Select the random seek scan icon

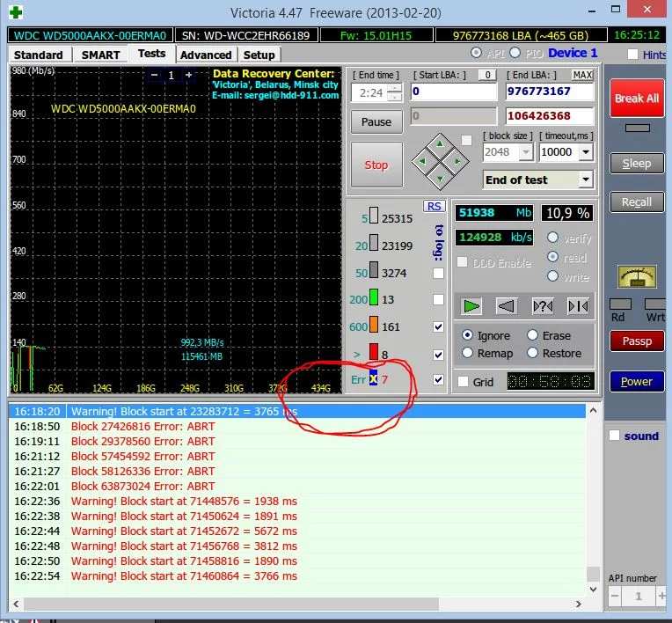[x=543, y=305]
